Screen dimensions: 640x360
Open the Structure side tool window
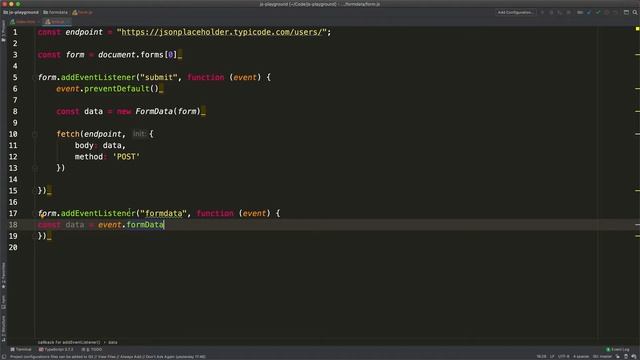3,329
